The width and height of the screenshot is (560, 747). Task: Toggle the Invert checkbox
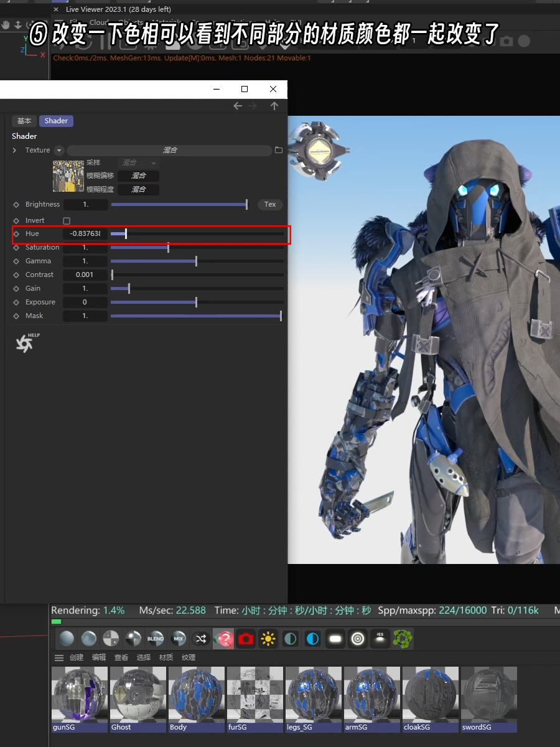click(67, 221)
